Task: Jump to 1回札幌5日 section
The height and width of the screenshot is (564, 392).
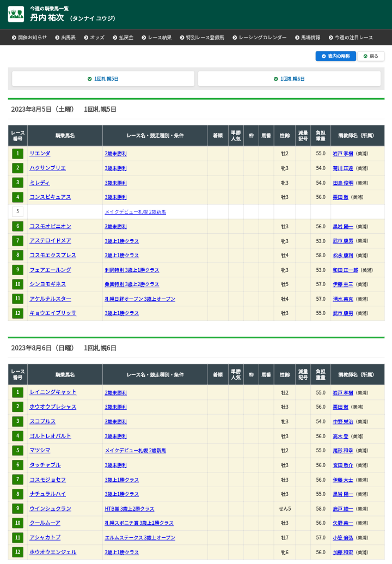Action: click(x=103, y=79)
